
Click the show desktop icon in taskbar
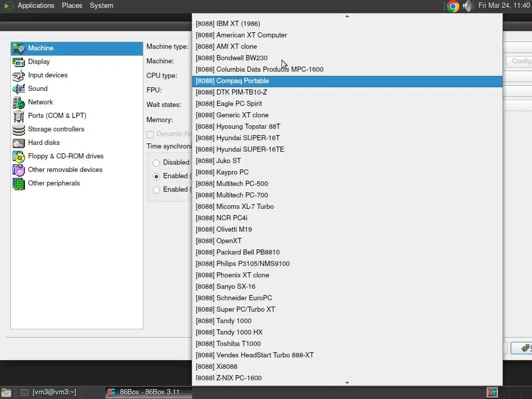(x=6, y=393)
